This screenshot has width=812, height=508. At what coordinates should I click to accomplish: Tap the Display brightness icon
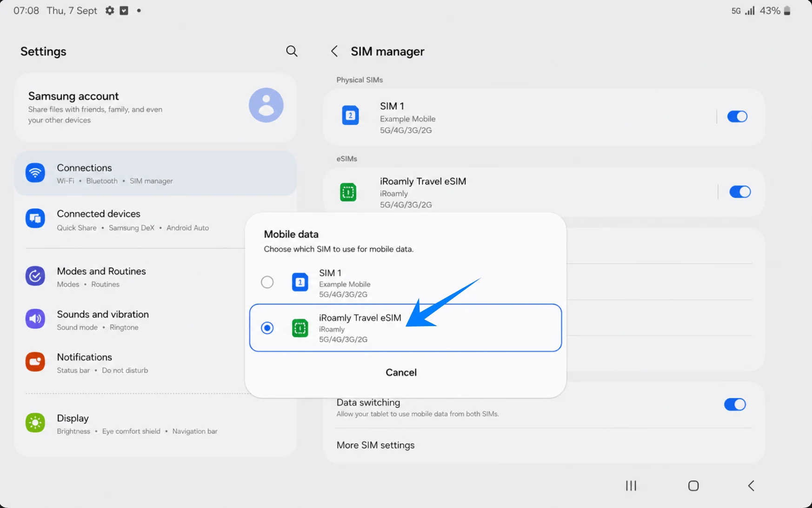click(x=35, y=423)
